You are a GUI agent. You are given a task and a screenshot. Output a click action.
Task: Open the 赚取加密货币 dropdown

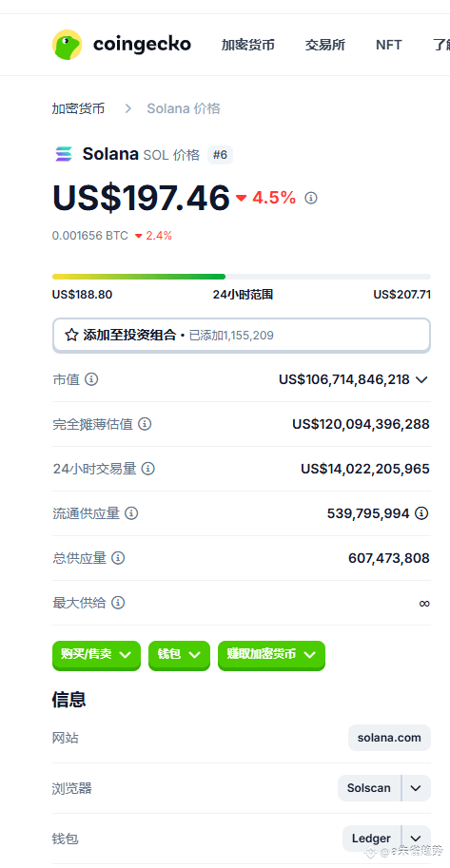click(271, 655)
